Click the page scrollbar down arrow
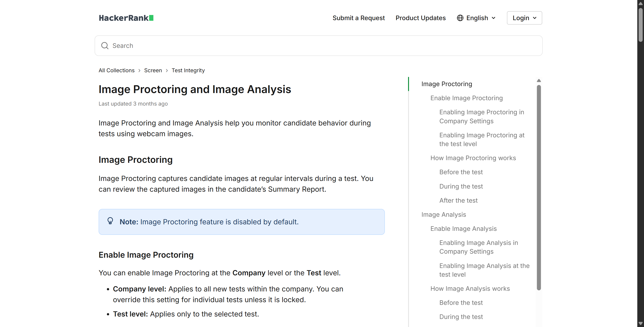Image resolution: width=644 pixels, height=327 pixels. click(640, 323)
